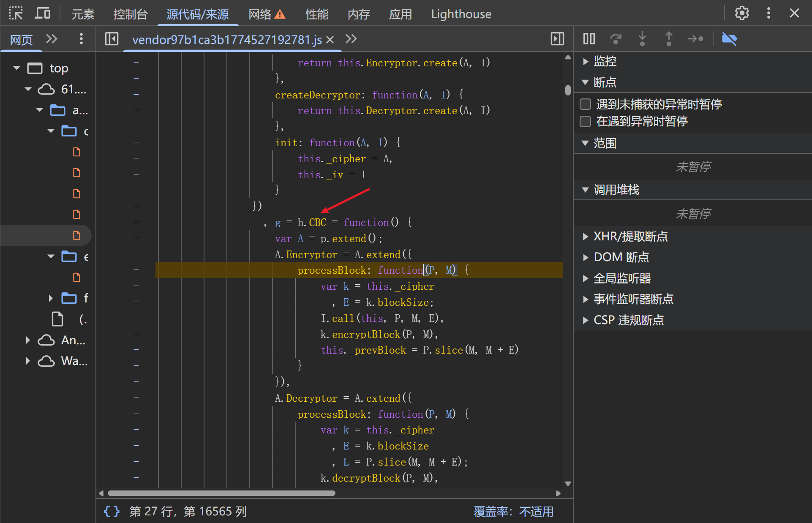Click the editor scroll-right arrow
The width and height of the screenshot is (812, 523).
558,493
